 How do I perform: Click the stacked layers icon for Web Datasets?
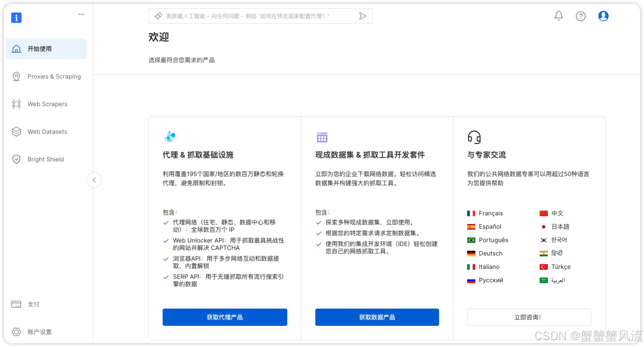pos(16,132)
